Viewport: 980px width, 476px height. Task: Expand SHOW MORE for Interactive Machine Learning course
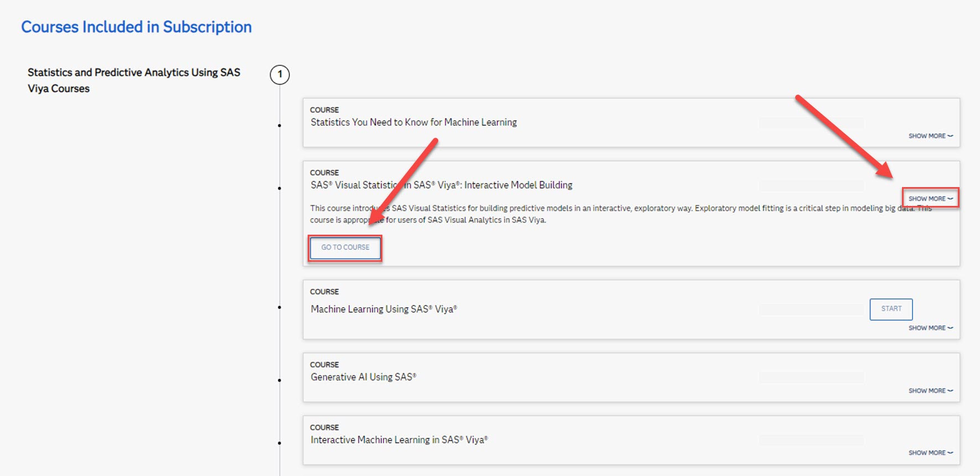[931, 452]
